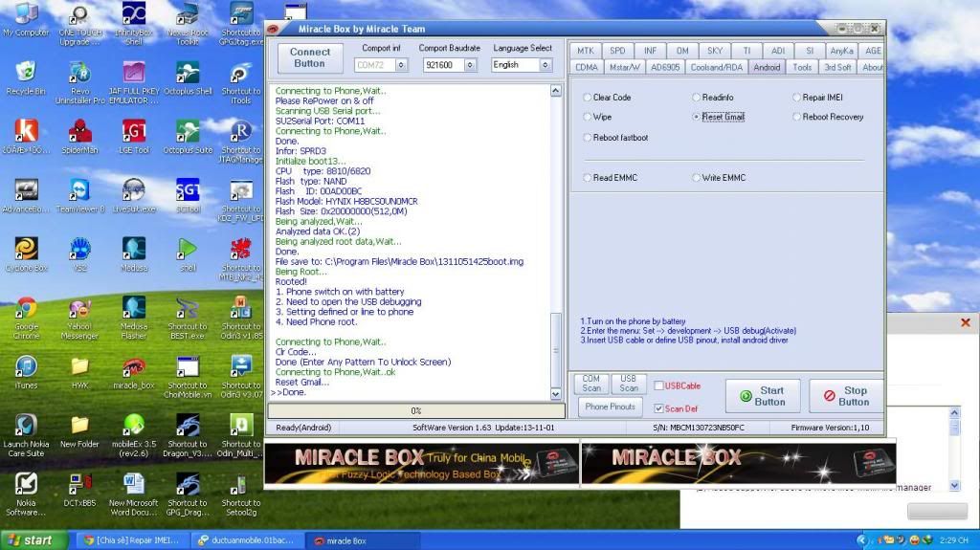This screenshot has width=980, height=550.
Task: Open the SGTool desktop icon
Action: point(188,196)
